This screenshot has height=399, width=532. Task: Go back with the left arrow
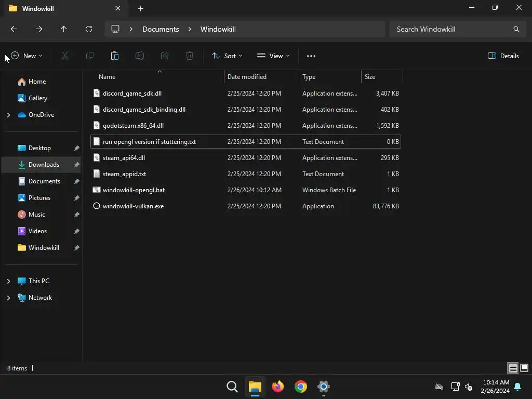[x=14, y=29]
